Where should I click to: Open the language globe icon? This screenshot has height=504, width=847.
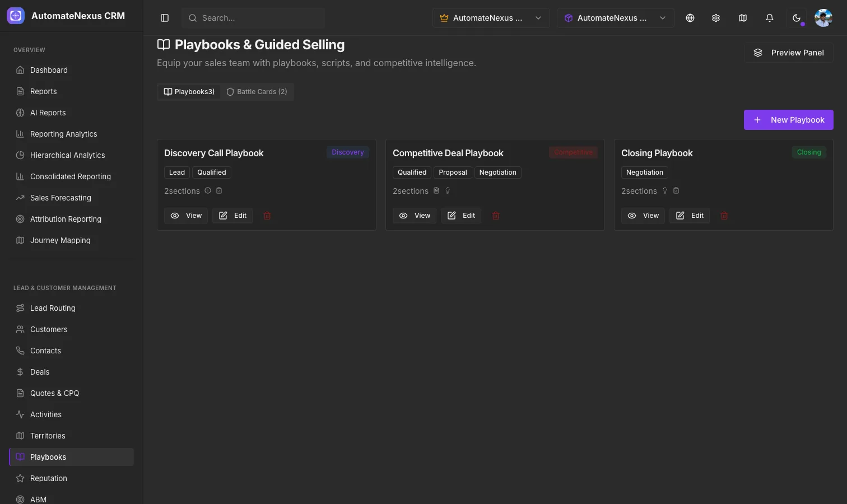[x=690, y=18]
